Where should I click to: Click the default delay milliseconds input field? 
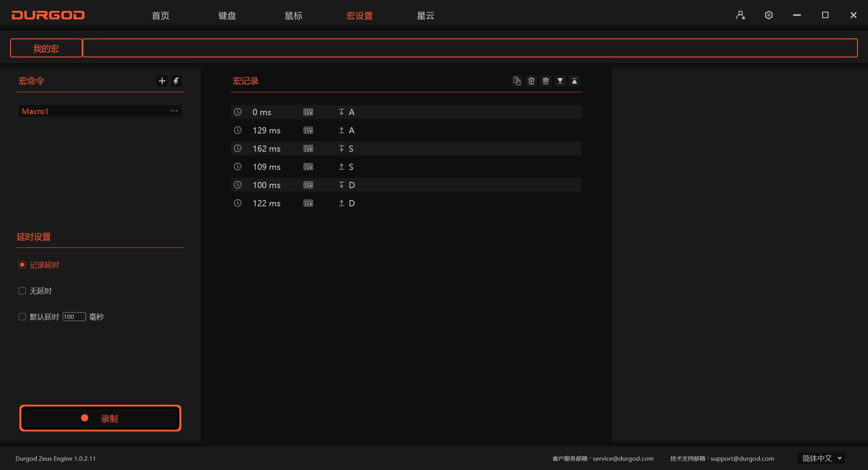pyautogui.click(x=74, y=317)
